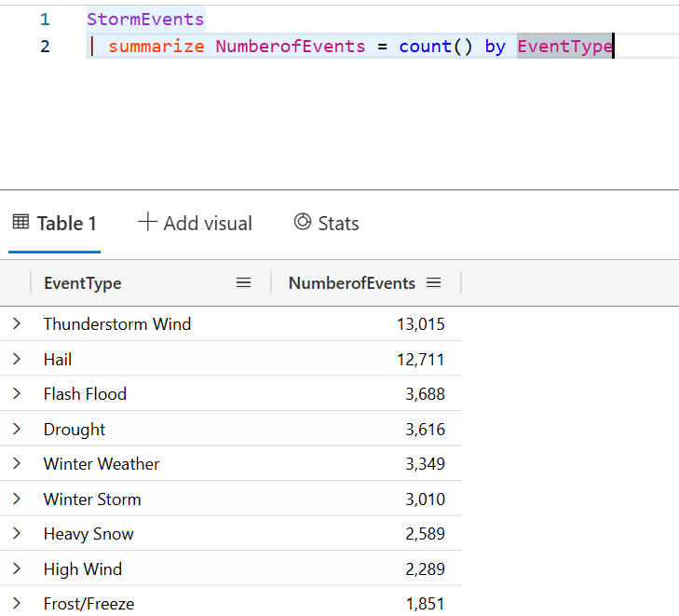
Task: Expand the Hail row
Action: point(17,359)
